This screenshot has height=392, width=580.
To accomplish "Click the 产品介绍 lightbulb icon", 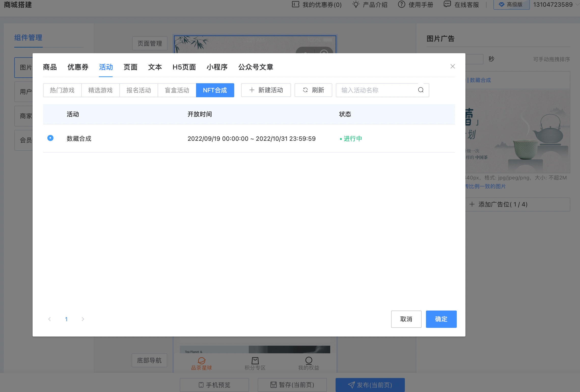I will point(356,4).
